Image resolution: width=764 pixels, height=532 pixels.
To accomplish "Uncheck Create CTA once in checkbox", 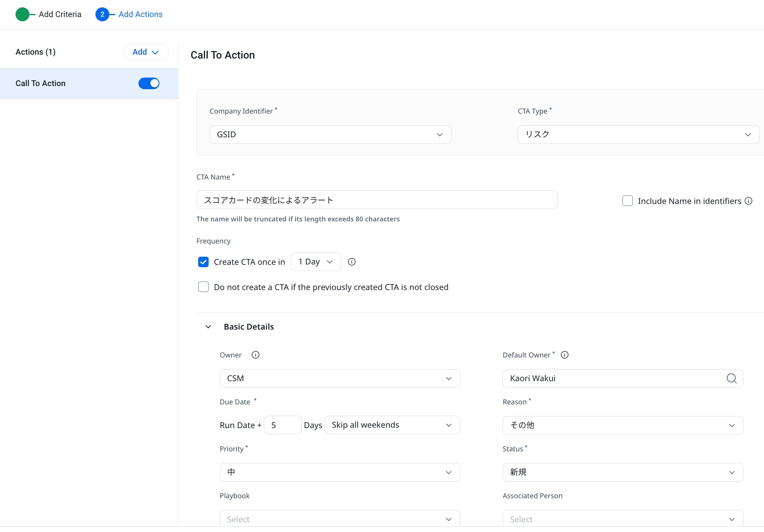I will click(x=203, y=262).
